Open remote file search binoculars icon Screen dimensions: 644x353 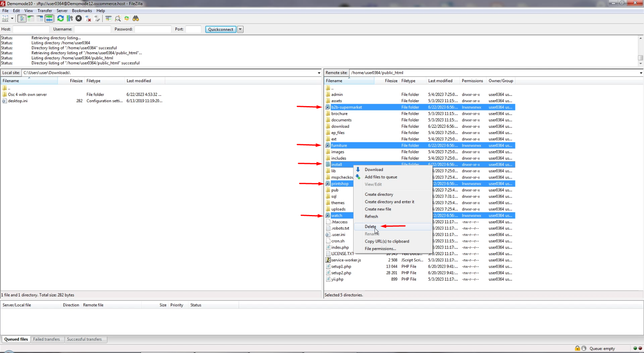point(136,18)
